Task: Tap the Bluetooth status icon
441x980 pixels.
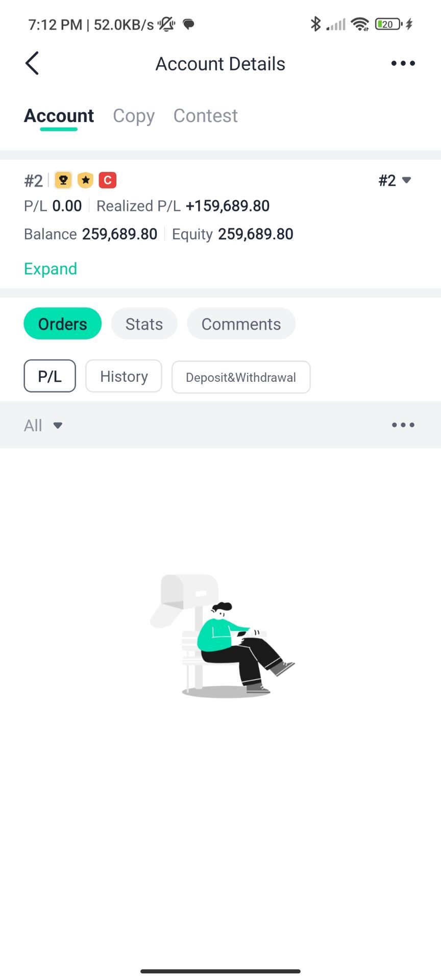Action: [315, 24]
